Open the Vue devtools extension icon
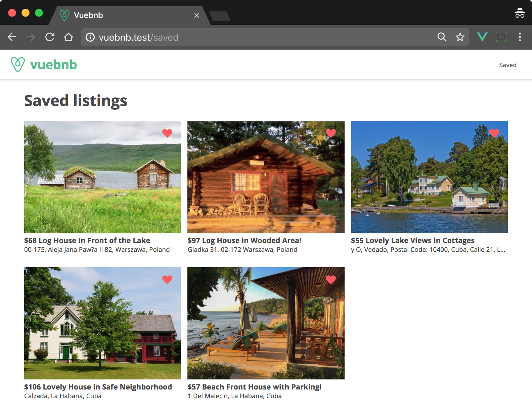The height and width of the screenshot is (411, 532). (482, 37)
